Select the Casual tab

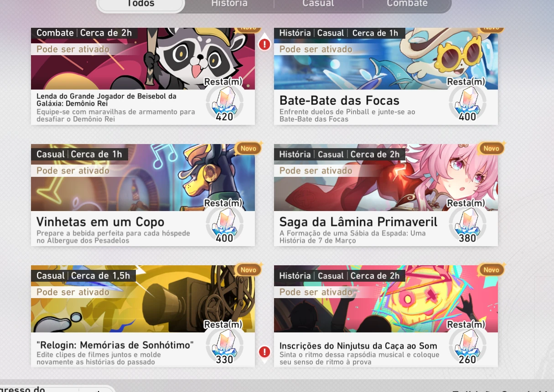[x=318, y=4]
